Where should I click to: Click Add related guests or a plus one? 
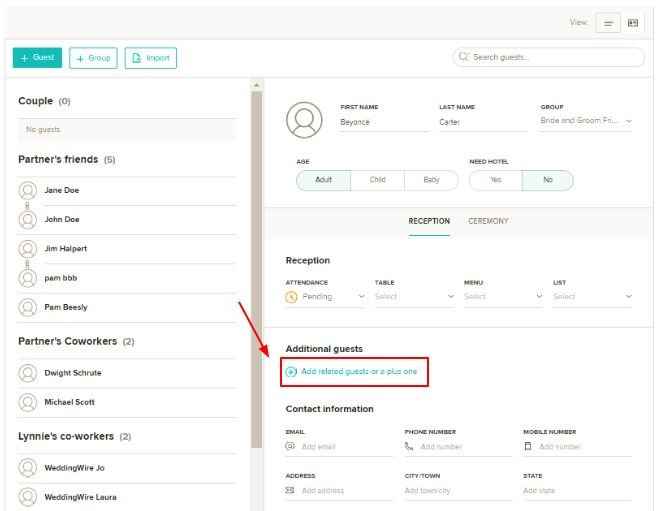[359, 371]
